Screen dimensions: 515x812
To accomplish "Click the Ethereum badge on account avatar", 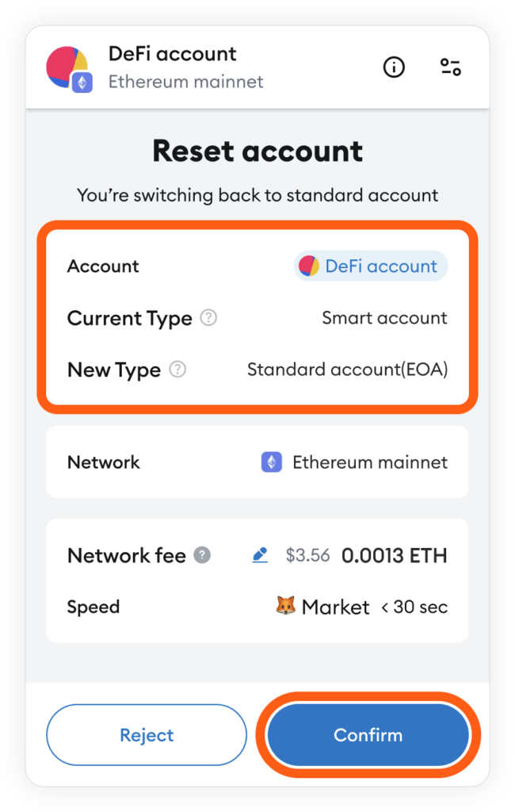I will [82, 82].
